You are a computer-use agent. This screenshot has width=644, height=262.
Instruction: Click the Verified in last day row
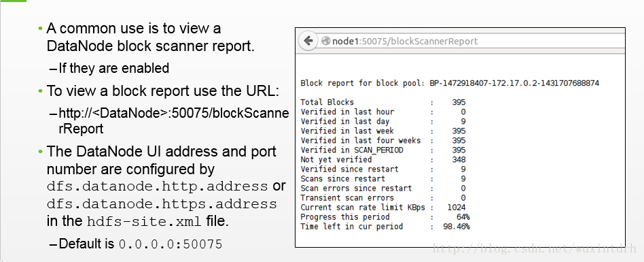click(382, 121)
